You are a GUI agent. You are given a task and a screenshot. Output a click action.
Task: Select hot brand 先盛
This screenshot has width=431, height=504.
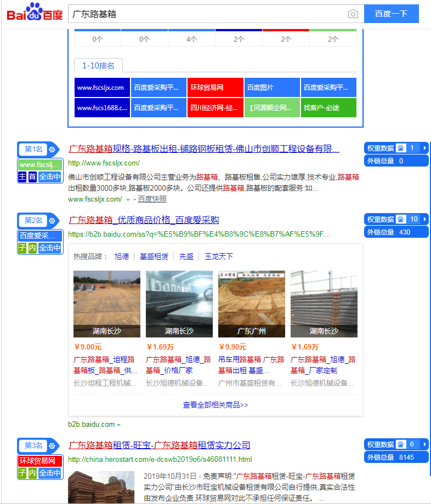[186, 256]
